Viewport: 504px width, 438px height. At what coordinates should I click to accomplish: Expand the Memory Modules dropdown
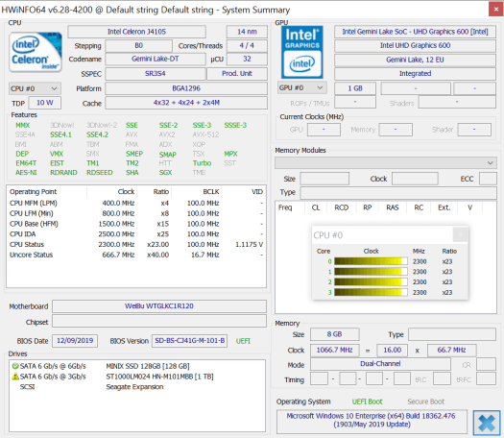point(386,162)
